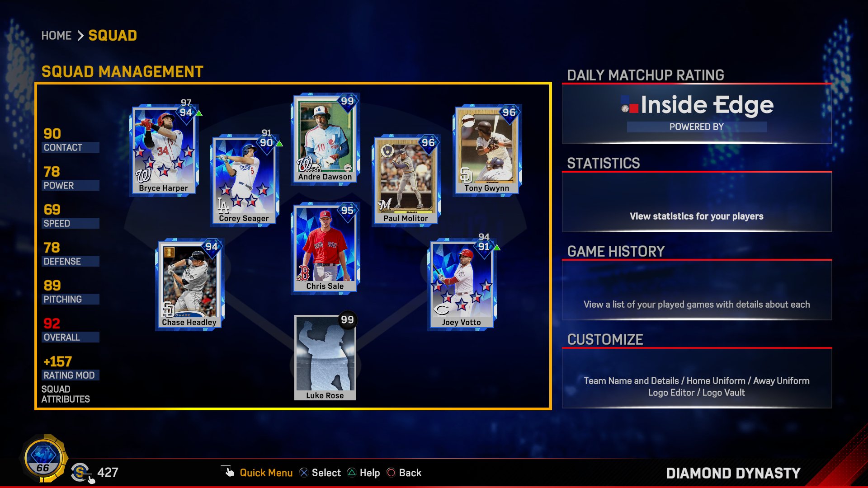The height and width of the screenshot is (488, 868).
Task: Click Luke Rose's 99 rating badge
Action: pos(347,320)
